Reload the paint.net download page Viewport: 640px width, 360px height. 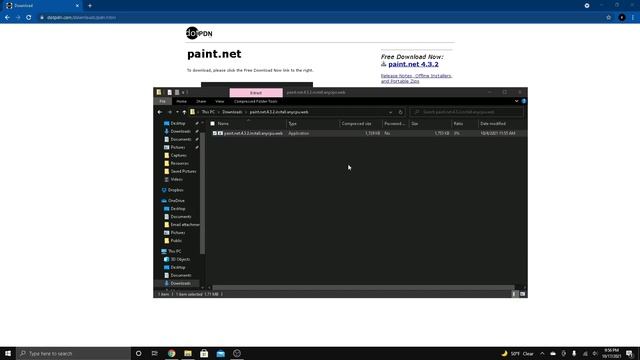pyautogui.click(x=29, y=18)
